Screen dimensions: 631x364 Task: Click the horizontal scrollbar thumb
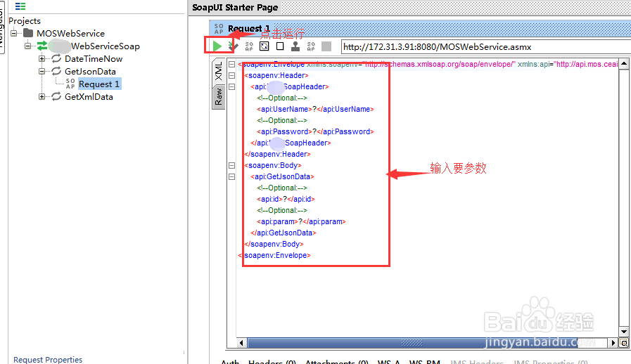click(412, 343)
